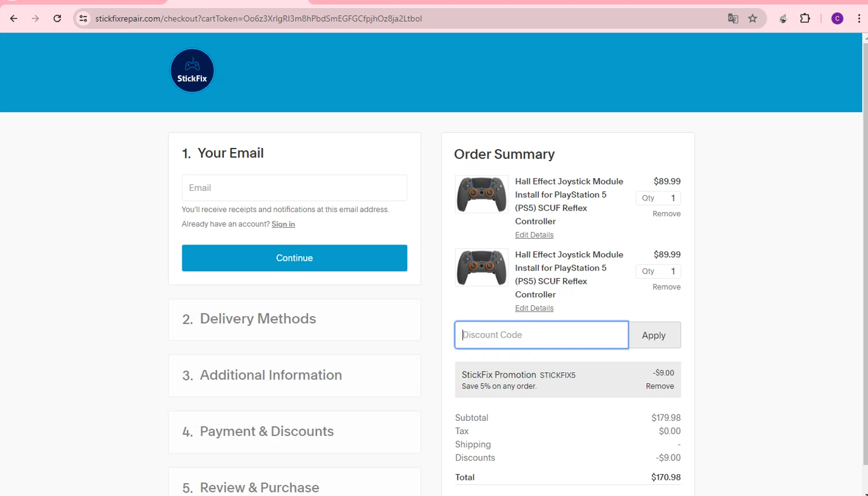Change Qty of the first order item
The image size is (868, 496).
coord(659,198)
